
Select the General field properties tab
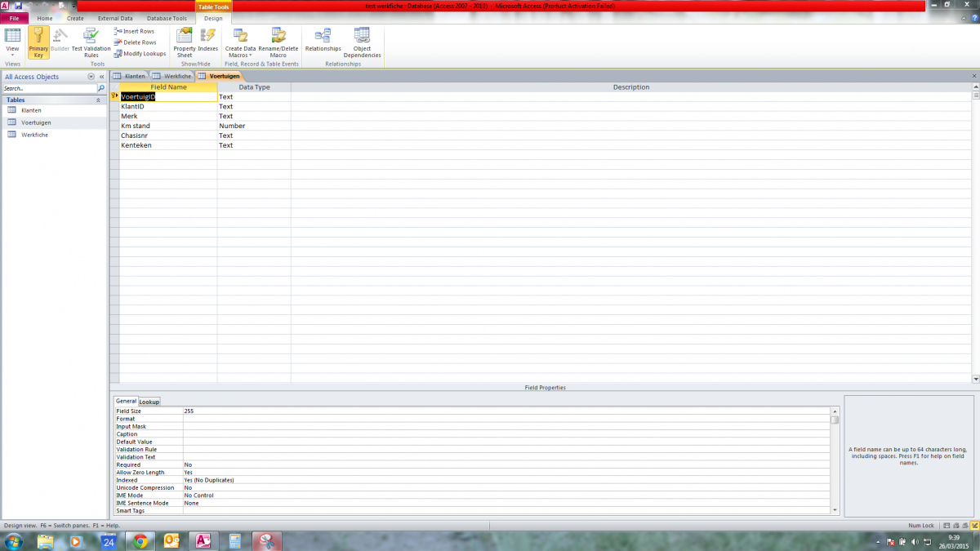[126, 401]
